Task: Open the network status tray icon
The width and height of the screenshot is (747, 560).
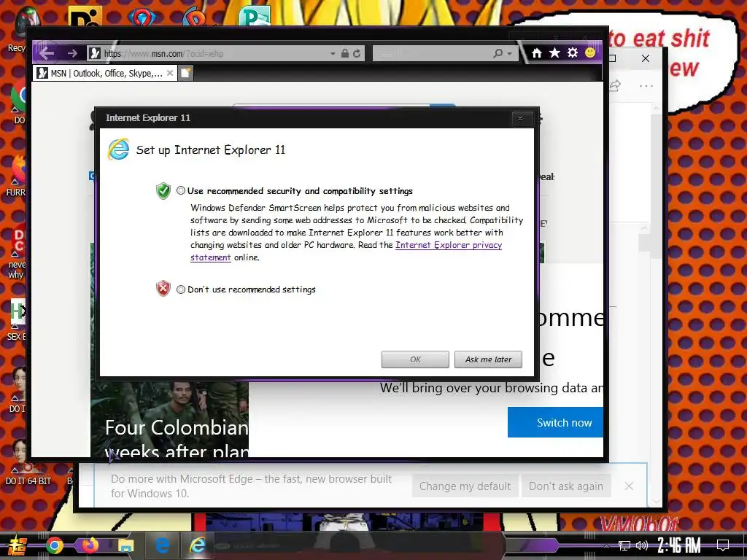Action: click(624, 545)
